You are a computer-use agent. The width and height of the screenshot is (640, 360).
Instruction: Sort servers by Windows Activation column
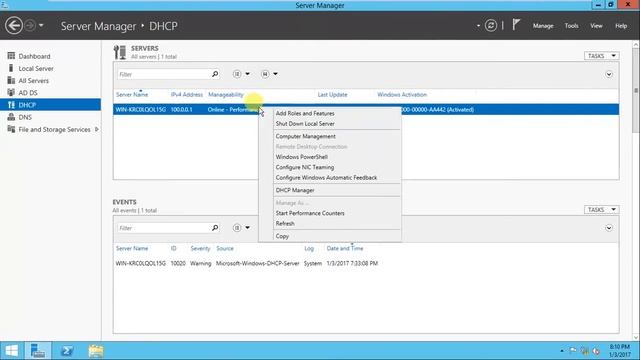[x=402, y=94]
